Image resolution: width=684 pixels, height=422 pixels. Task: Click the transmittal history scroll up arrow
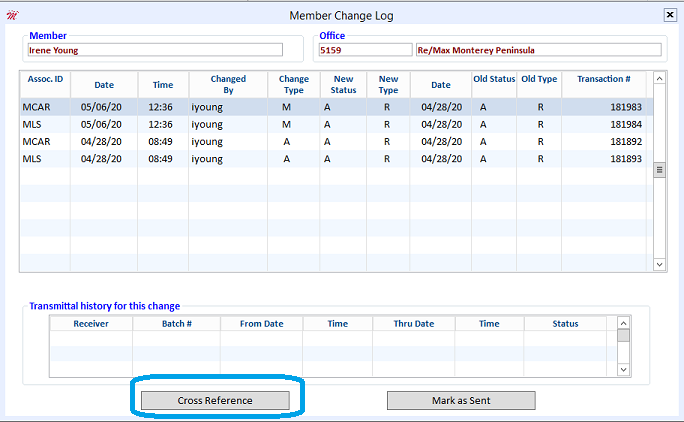[x=624, y=323]
